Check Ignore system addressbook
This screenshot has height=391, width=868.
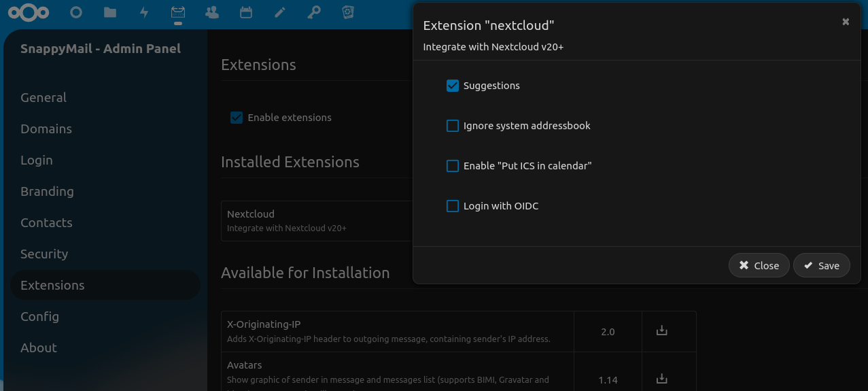[453, 126]
